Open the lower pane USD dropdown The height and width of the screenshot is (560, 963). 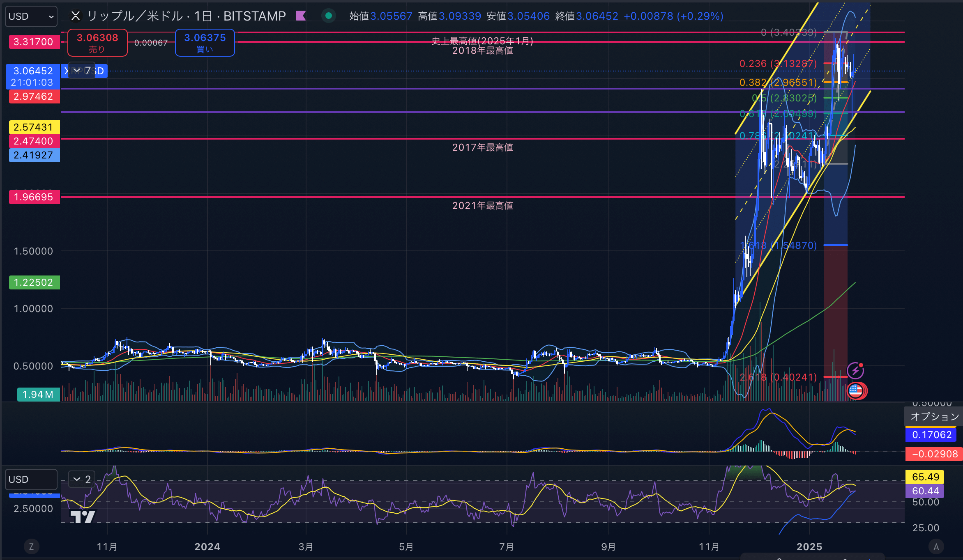click(31, 480)
